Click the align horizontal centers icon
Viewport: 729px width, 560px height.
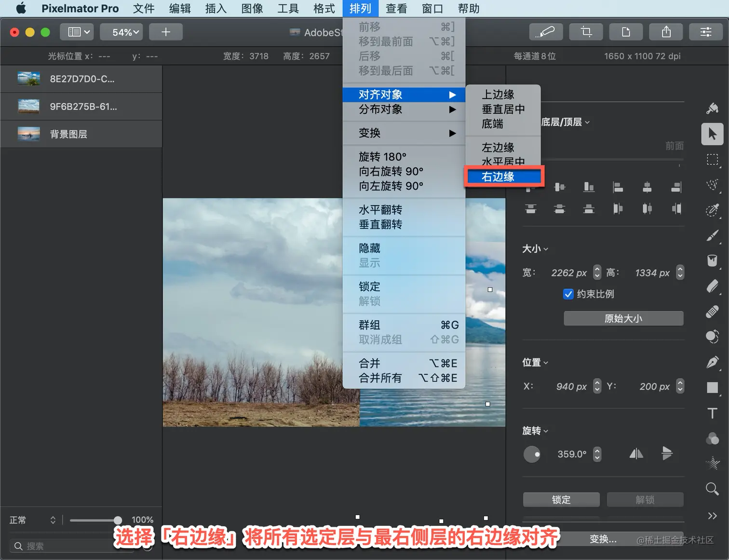pyautogui.click(x=647, y=187)
